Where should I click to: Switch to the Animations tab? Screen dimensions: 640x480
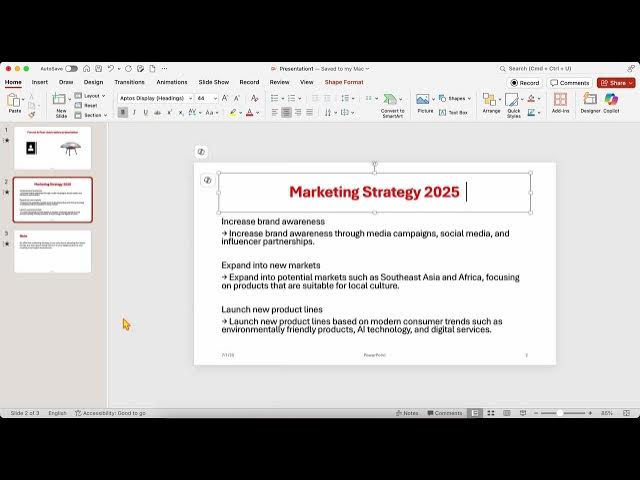point(172,82)
